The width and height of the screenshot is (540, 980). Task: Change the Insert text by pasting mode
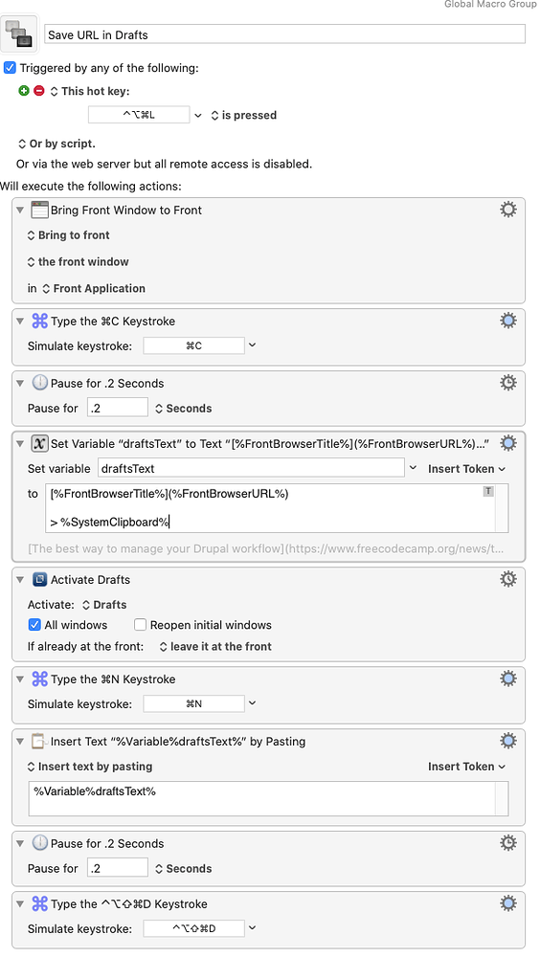coord(89,767)
